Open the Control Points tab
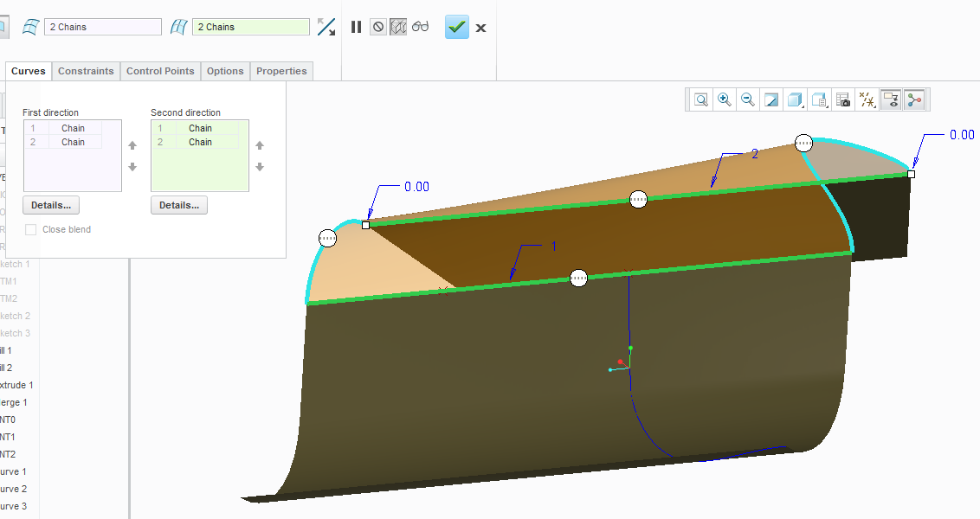Screen dimensions: 980x519 tap(160, 71)
